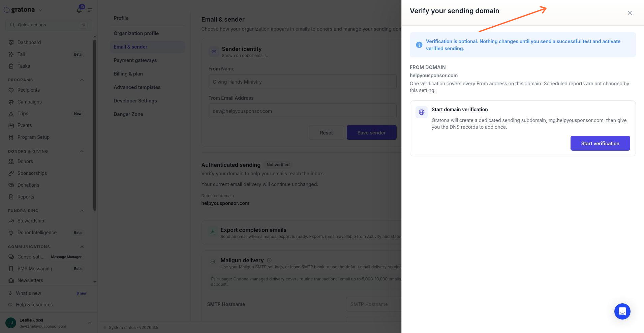Click the Program Setup sliders icon

11,137
